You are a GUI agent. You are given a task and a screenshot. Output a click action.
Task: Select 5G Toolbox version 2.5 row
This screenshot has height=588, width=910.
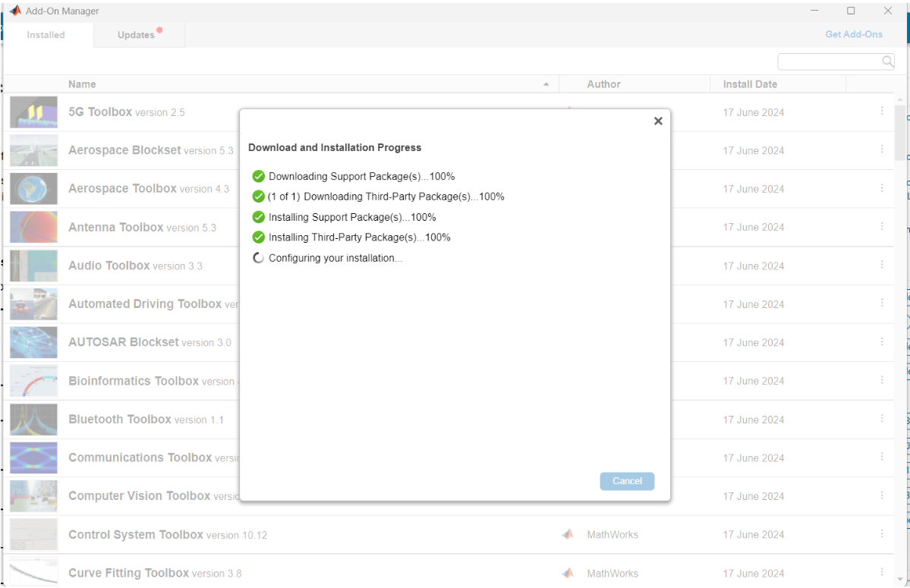tap(127, 112)
